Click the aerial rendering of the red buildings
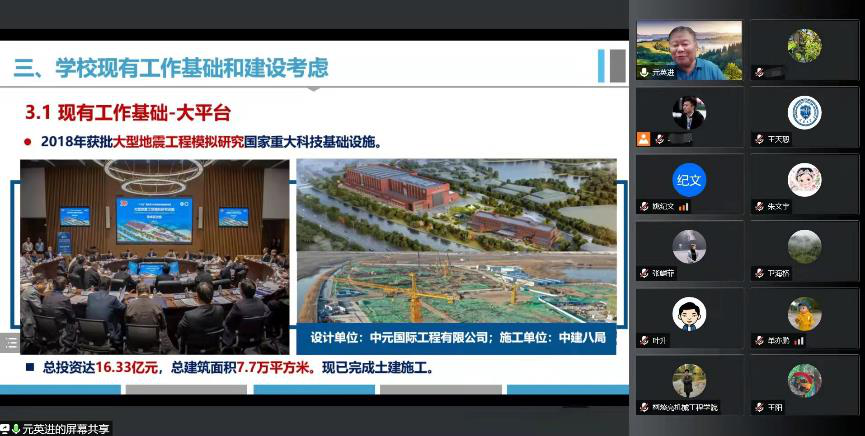Screen dimensions: 865x436 pyautogui.click(x=455, y=203)
